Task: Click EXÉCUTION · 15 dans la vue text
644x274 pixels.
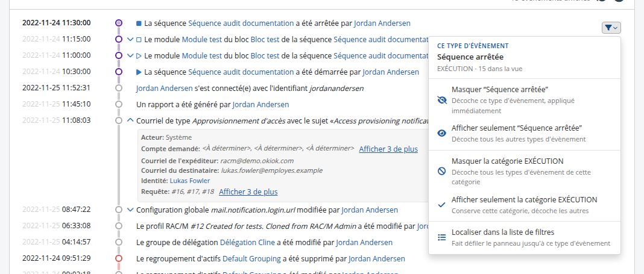Action: 480,69
